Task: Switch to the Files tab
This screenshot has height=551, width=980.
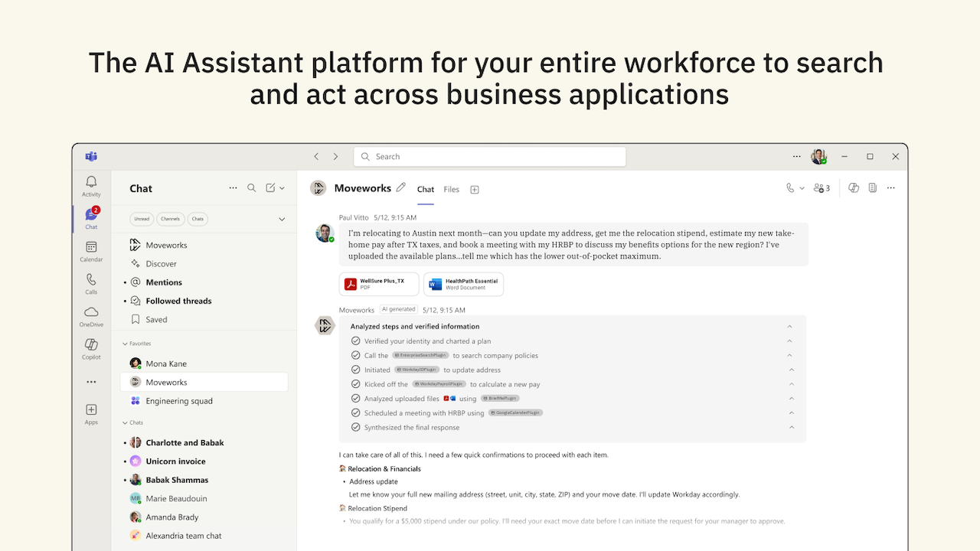Action: coord(452,190)
